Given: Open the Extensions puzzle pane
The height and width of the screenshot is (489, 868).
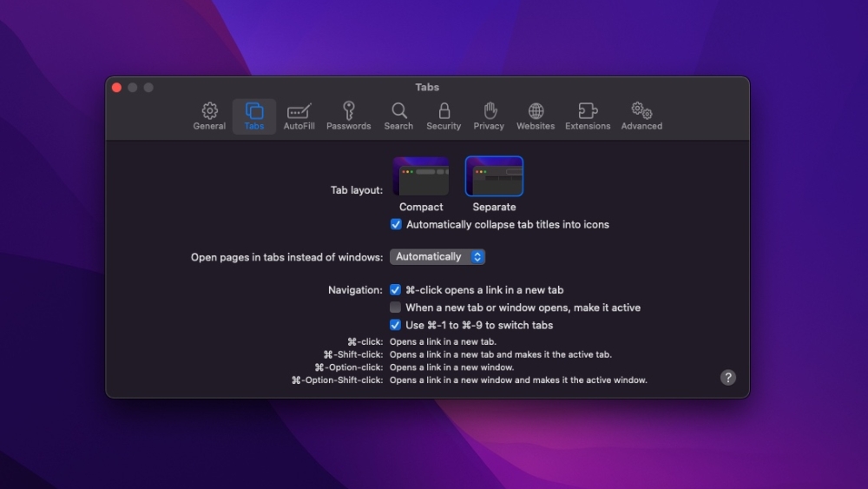Looking at the screenshot, I should coord(588,116).
